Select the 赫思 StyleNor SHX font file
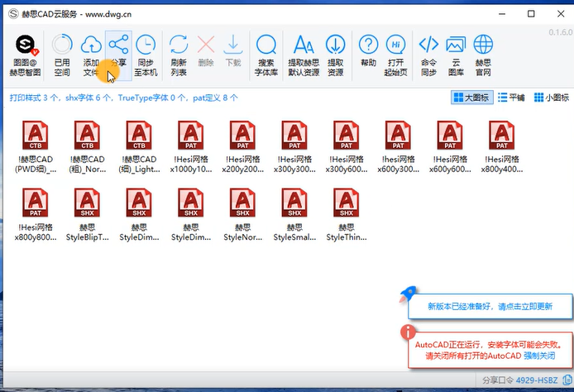Viewport: 574px width, 392px height. click(242, 215)
